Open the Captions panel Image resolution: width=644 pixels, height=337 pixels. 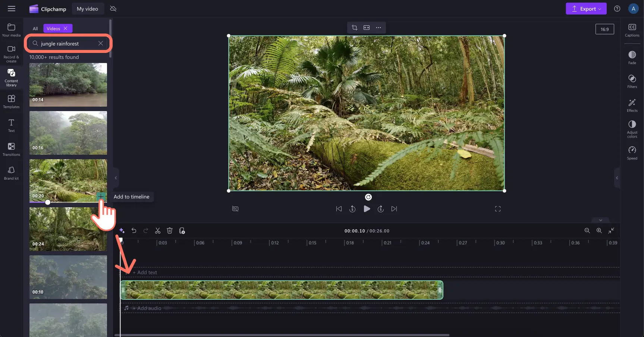632,30
